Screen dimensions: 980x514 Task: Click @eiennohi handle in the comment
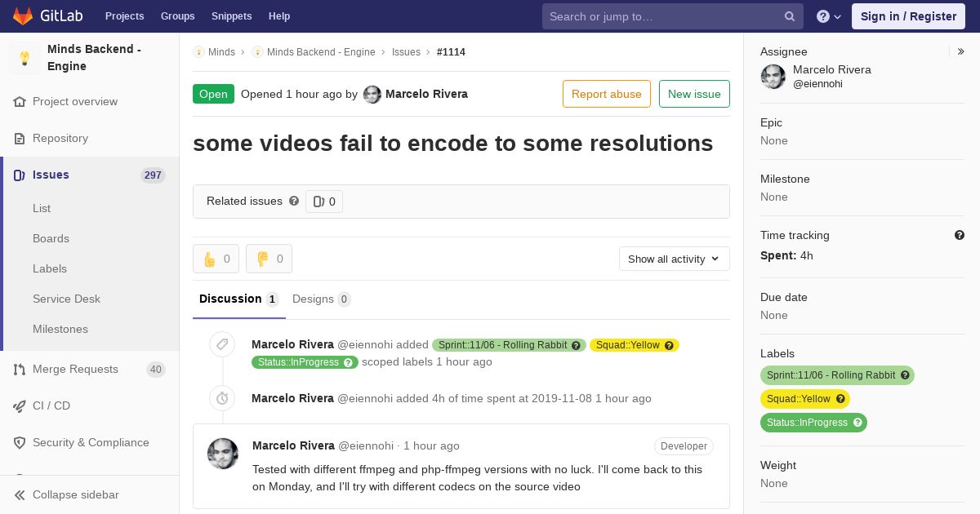click(x=366, y=446)
